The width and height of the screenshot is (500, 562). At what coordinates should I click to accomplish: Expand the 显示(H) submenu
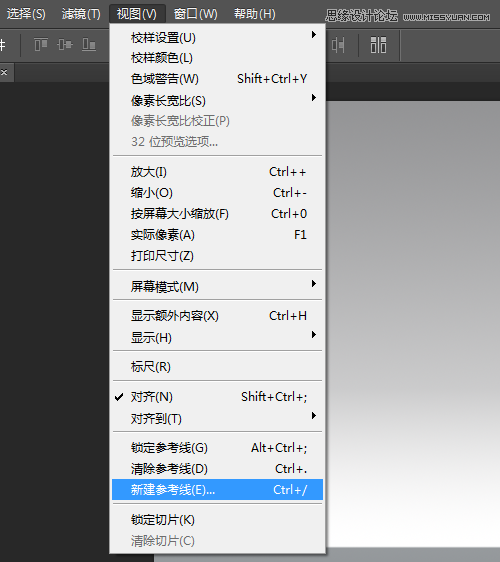point(217,338)
